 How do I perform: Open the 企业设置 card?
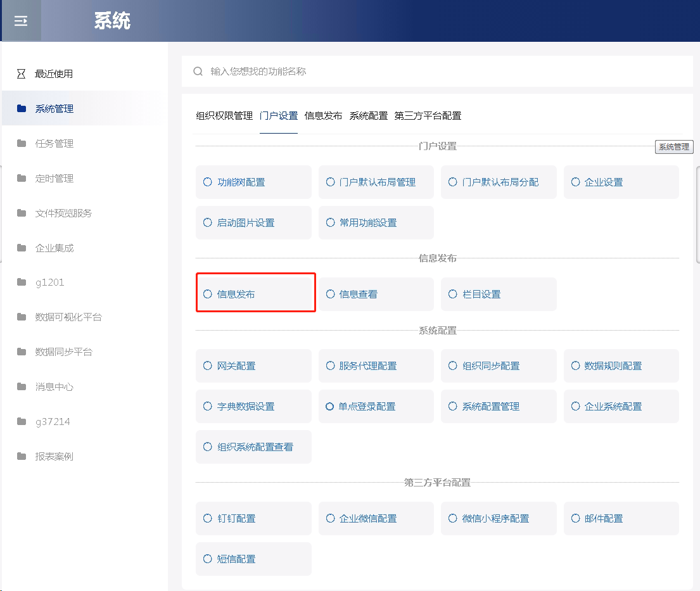tap(621, 182)
